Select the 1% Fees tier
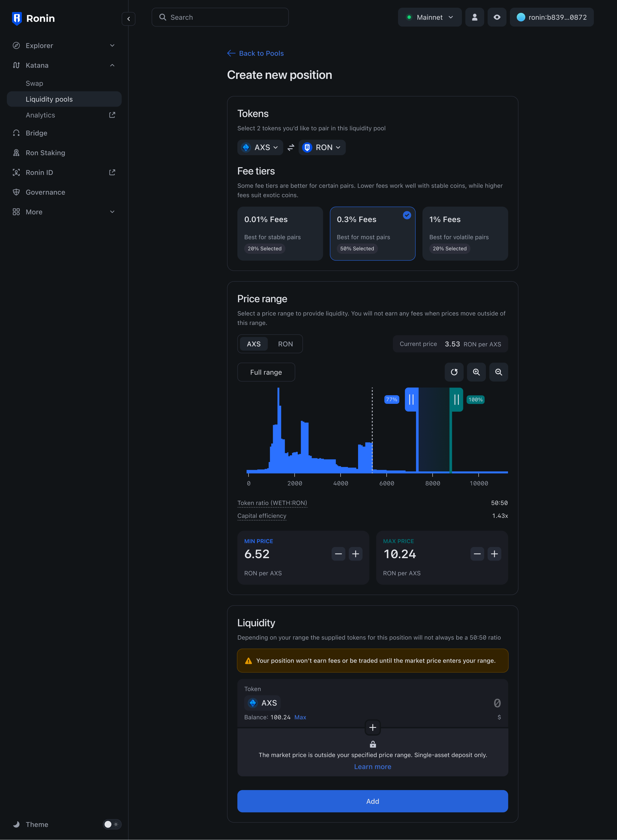617x840 pixels. [x=465, y=233]
